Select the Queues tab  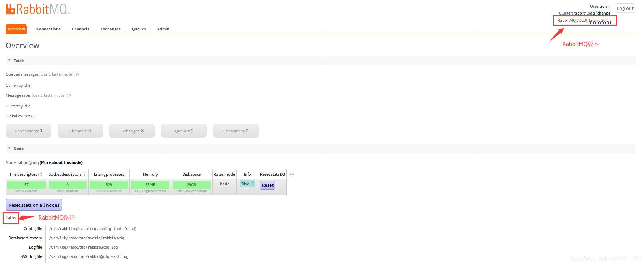point(139,29)
